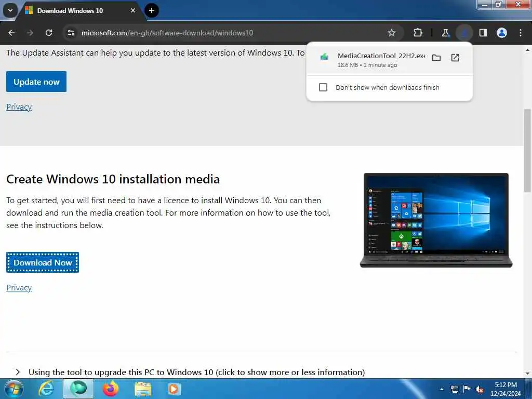The image size is (532, 399).
Task: Open new tab with plus button
Action: click(152, 10)
